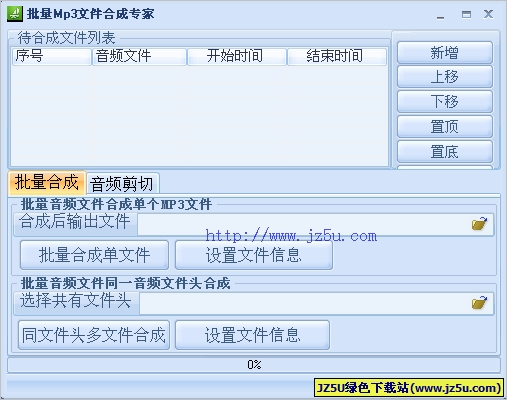Click 设置文件信息 beside 批量合成单文件
The width and height of the screenshot is (507, 400).
(254, 255)
